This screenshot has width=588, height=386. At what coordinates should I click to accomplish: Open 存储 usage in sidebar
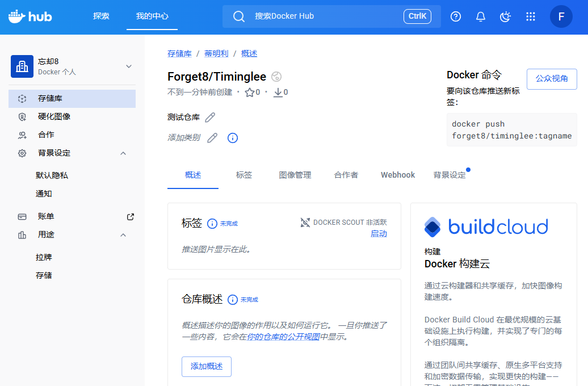(44, 276)
